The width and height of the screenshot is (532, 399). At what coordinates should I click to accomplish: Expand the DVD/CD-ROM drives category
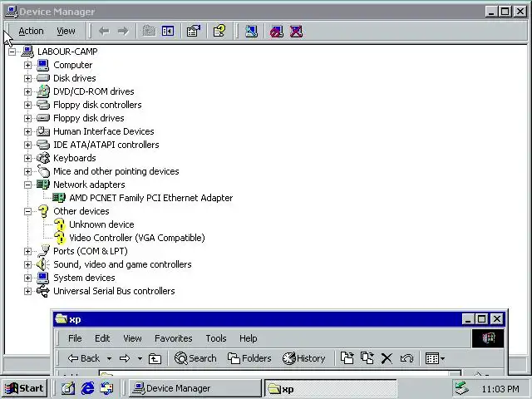[x=27, y=91]
